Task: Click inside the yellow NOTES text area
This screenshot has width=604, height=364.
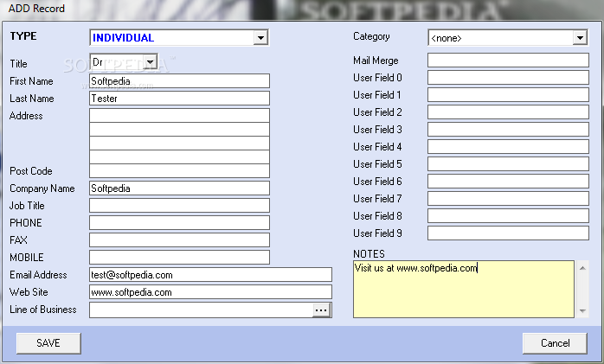Action: [x=464, y=290]
